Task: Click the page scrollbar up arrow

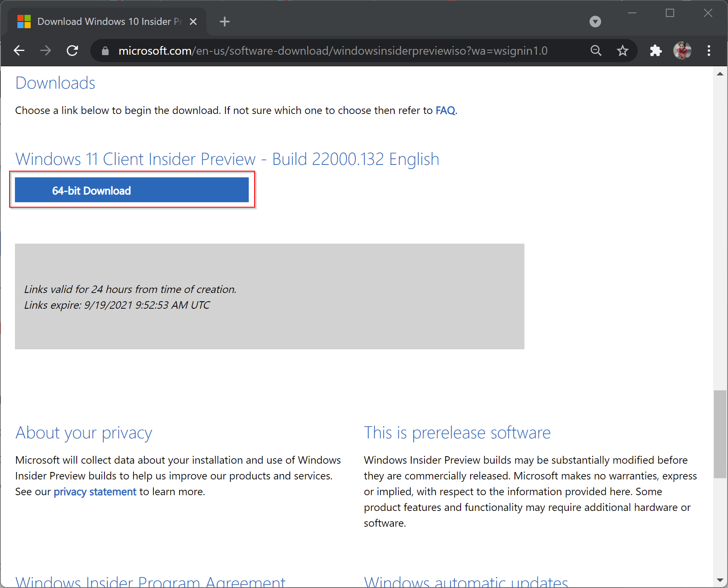Action: click(x=720, y=74)
